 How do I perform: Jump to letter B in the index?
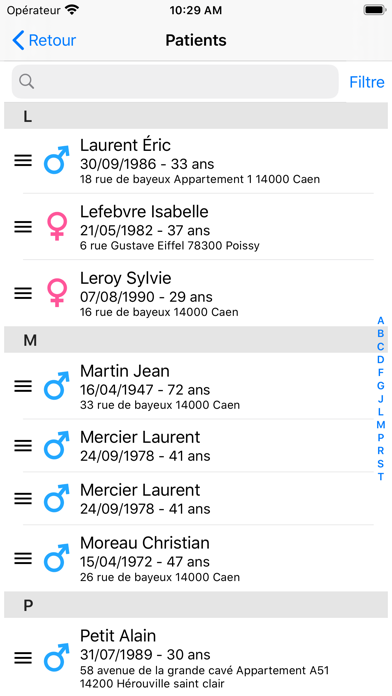380,334
